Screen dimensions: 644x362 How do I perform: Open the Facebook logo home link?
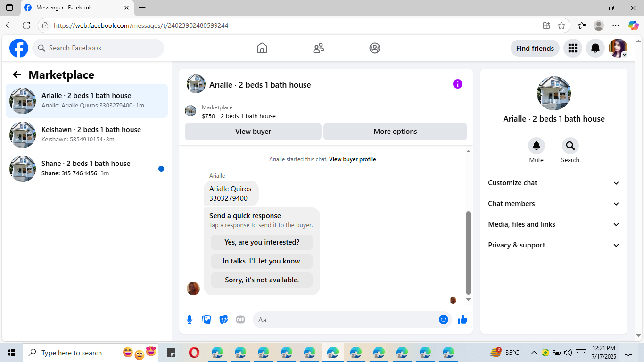click(x=19, y=48)
